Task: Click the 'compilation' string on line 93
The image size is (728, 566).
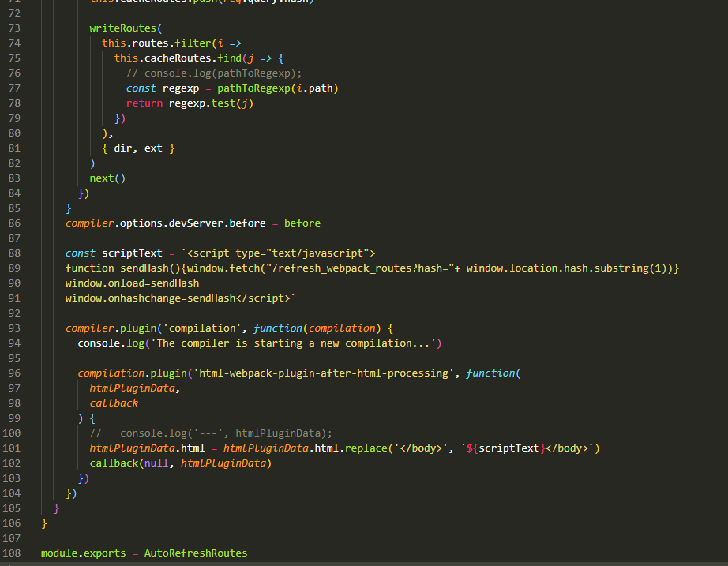Action: (x=202, y=328)
